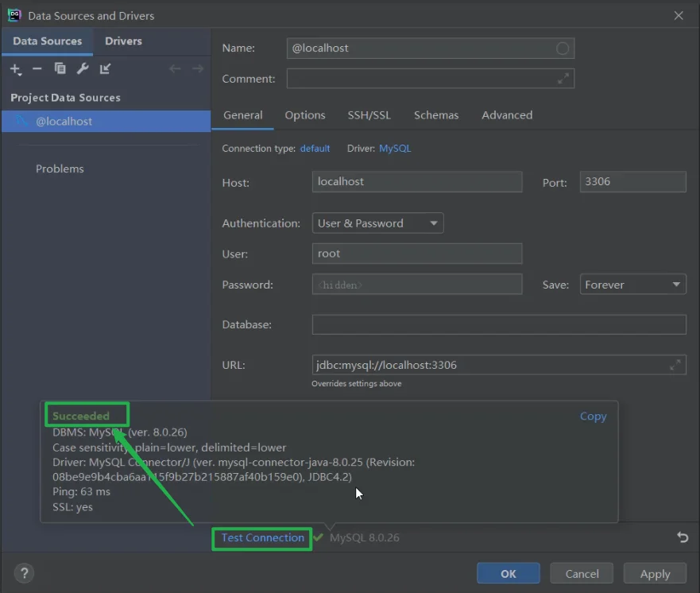Image resolution: width=700 pixels, height=593 pixels.
Task: Select @localhost in Project Data Sources
Action: tap(106, 122)
